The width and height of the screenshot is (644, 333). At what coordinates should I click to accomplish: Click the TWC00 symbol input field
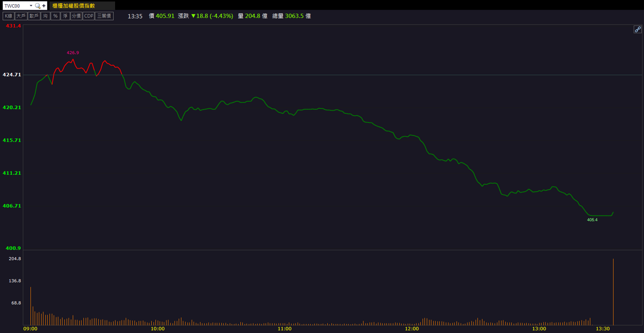(16, 6)
